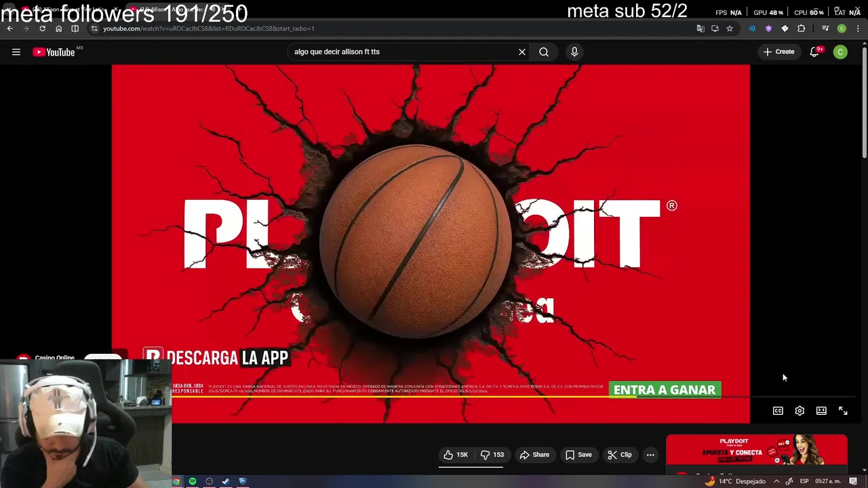Open the 14°C Despejado weather widget
The image size is (868, 488).
click(x=735, y=481)
